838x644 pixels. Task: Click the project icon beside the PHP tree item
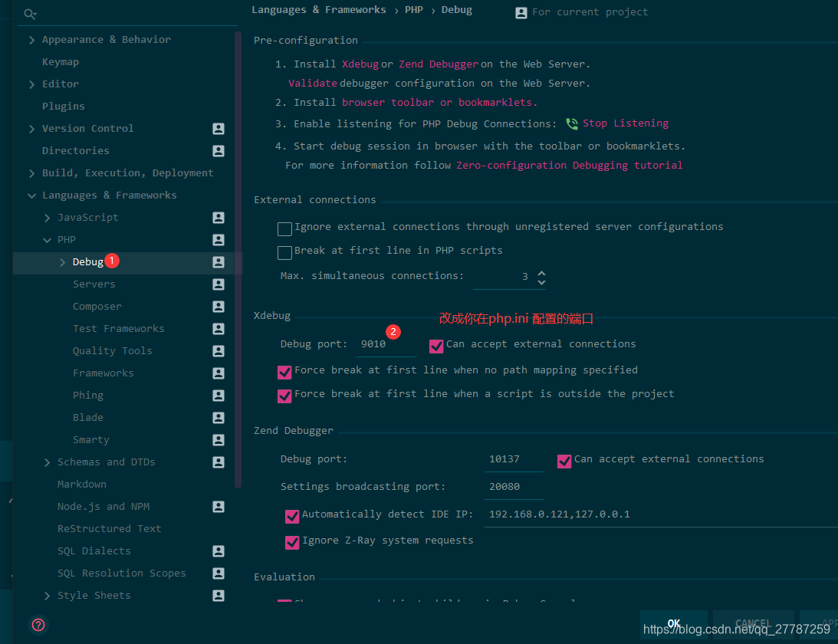pyautogui.click(x=218, y=239)
